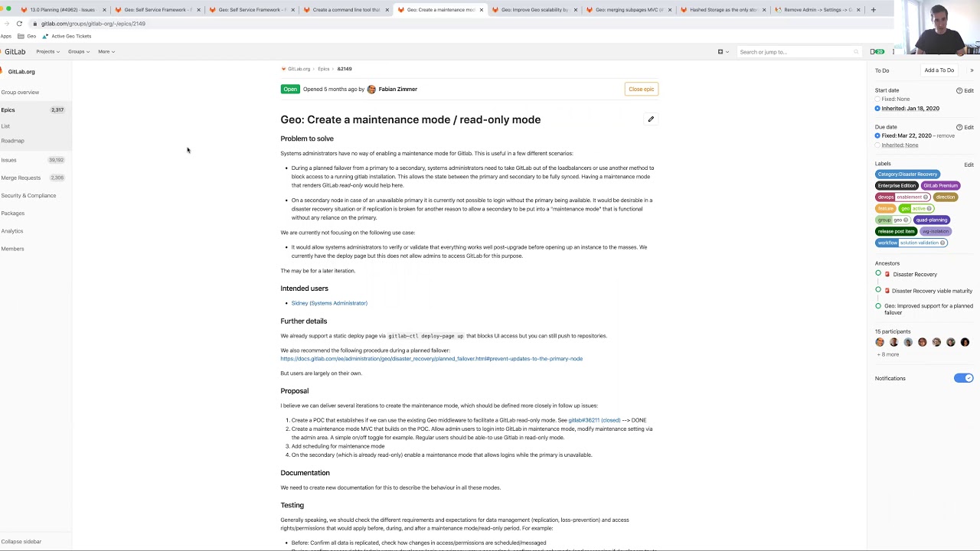Open the Sidney (Systems Administrator) link
980x551 pixels.
[x=329, y=303]
